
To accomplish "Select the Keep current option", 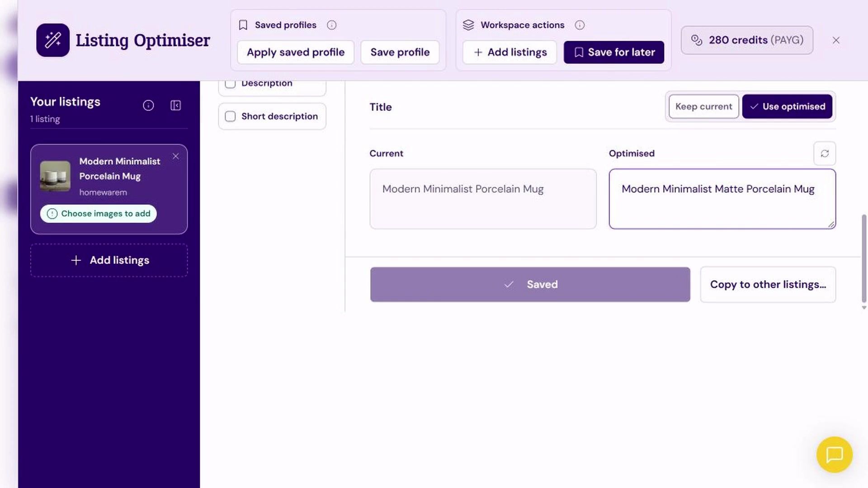I will [x=703, y=107].
